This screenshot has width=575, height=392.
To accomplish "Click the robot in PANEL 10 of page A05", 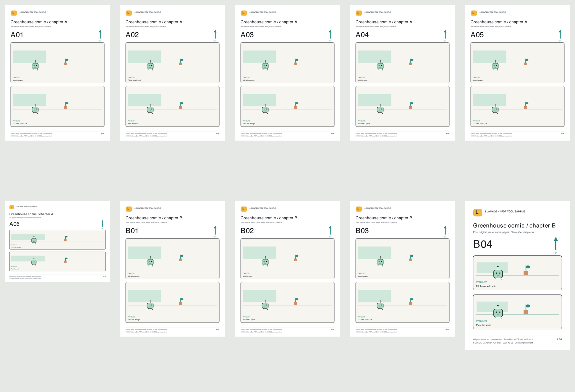I will (x=495, y=109).
